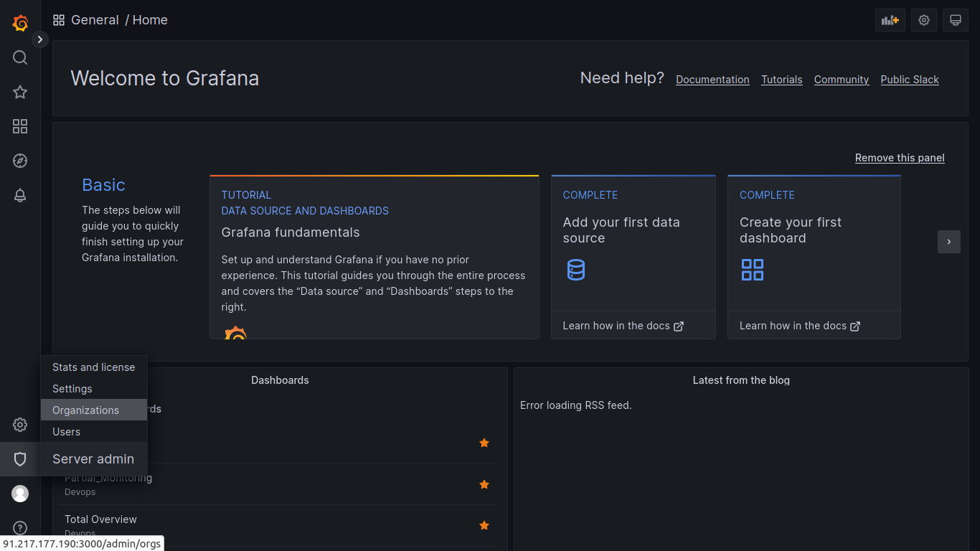The width and height of the screenshot is (980, 551).
Task: Click the Grafana logo in sidebar
Action: pyautogui.click(x=20, y=23)
